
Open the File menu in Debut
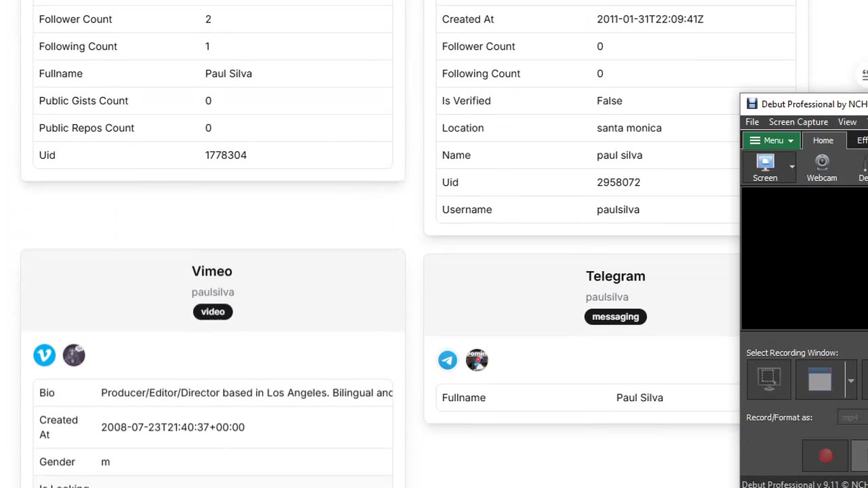click(752, 122)
